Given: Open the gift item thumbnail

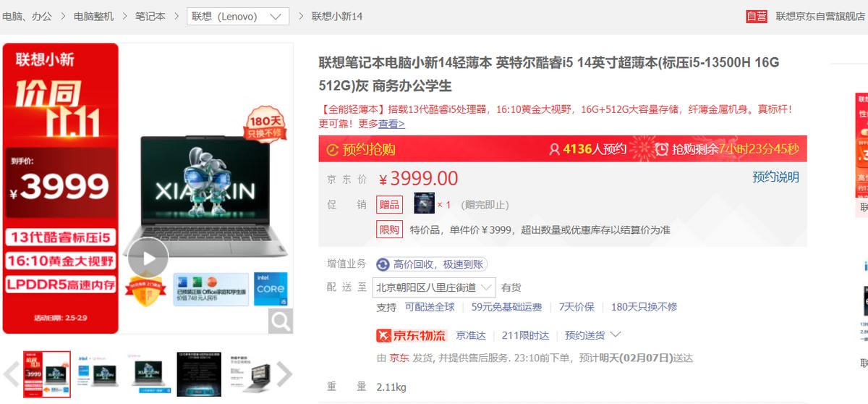Looking at the screenshot, I should click(424, 203).
